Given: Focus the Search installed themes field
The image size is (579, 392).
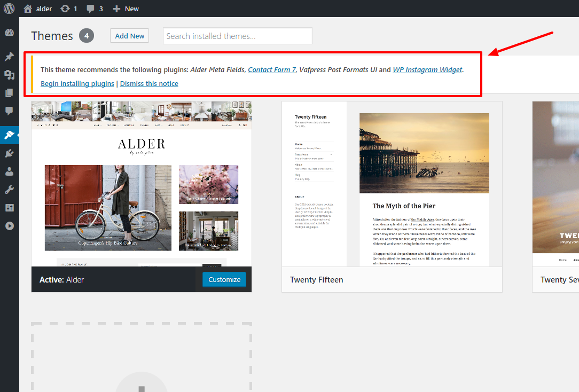Looking at the screenshot, I should point(238,36).
